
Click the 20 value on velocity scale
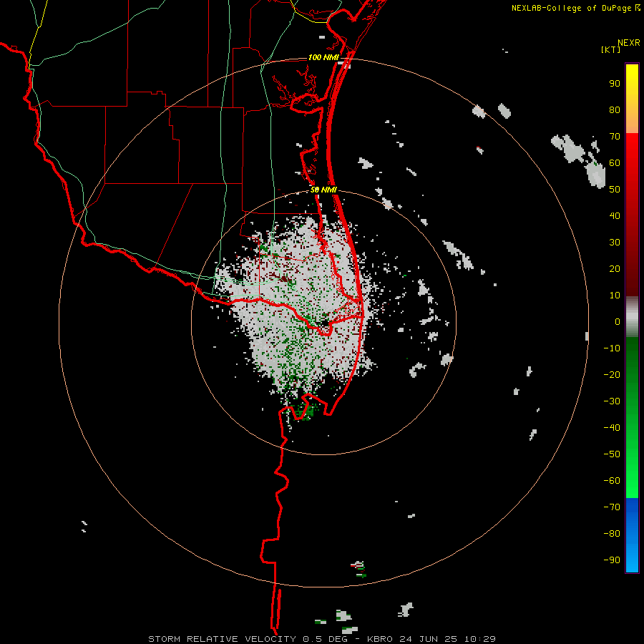[615, 269]
